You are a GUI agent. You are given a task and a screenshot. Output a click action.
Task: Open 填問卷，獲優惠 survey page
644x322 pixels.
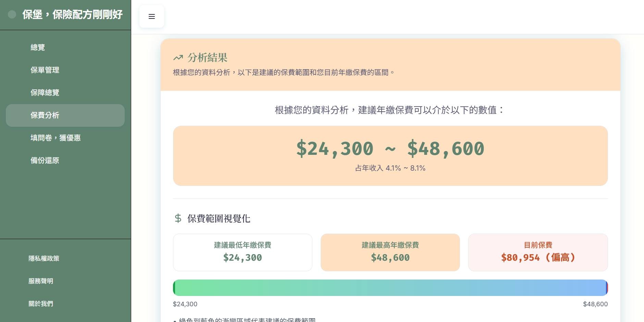[55, 138]
